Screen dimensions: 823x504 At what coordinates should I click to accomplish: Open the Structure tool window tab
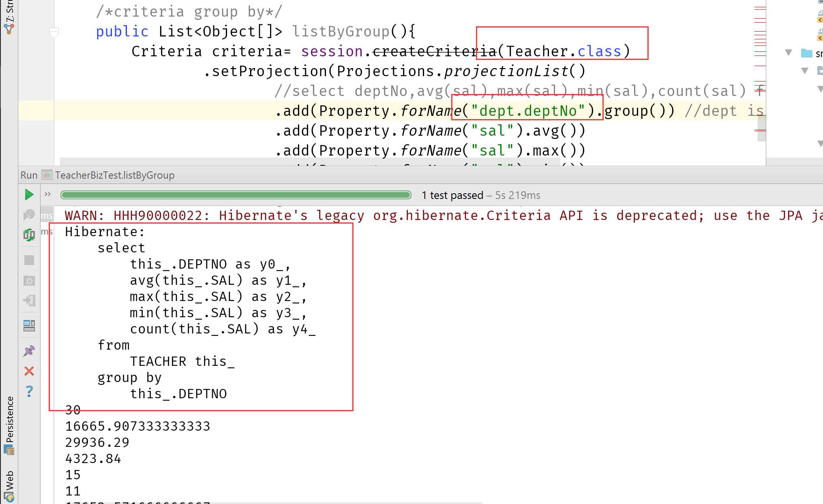click(9, 17)
